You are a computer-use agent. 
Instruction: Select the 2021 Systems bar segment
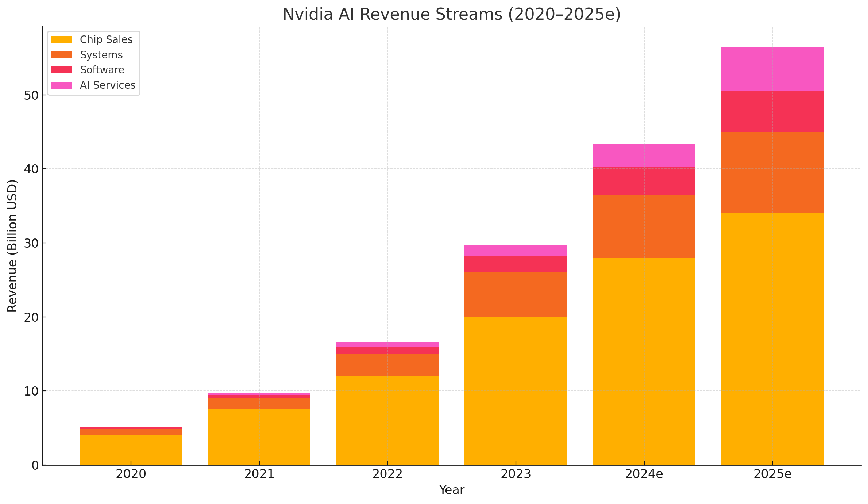point(259,404)
